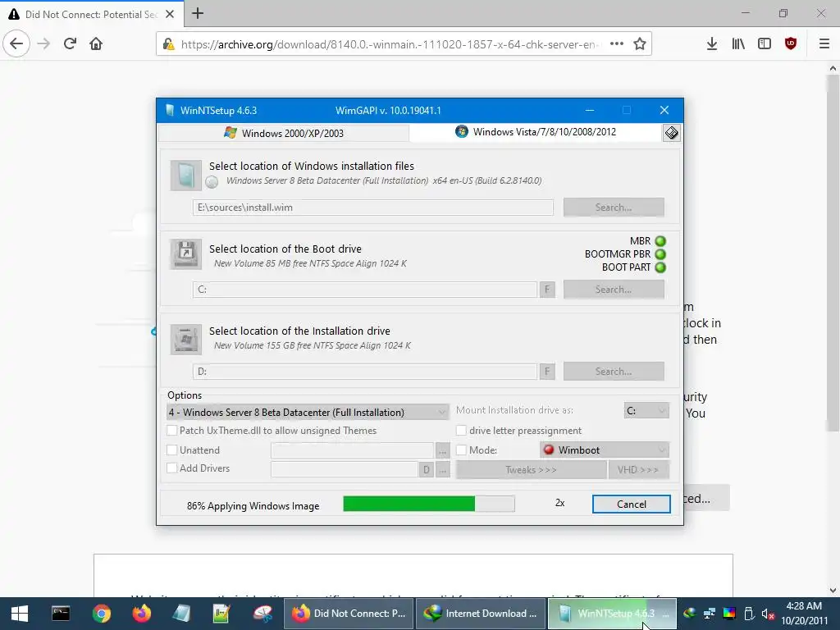
Task: Click the Boot drive floppy icon
Action: [x=186, y=254]
